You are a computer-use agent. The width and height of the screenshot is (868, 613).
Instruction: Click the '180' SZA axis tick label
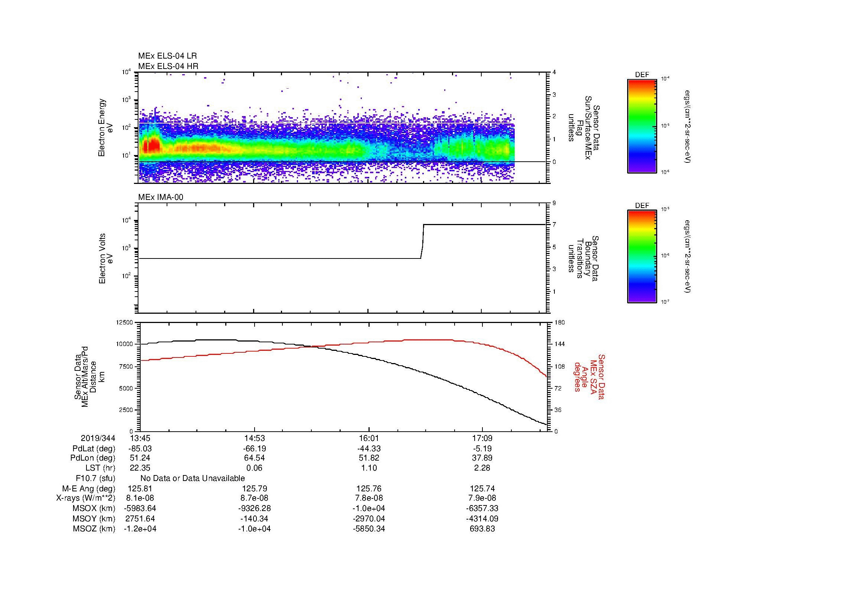pos(559,322)
